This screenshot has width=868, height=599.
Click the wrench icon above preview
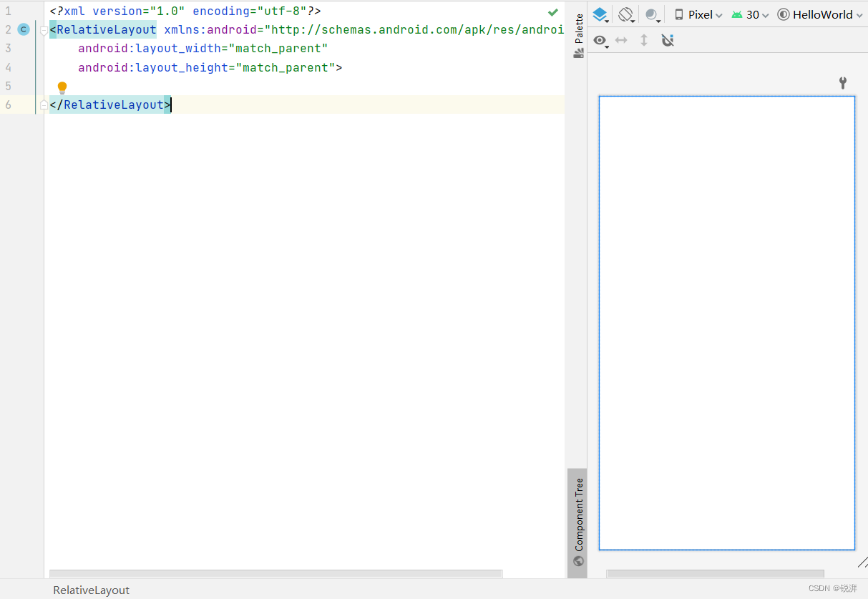coord(843,82)
